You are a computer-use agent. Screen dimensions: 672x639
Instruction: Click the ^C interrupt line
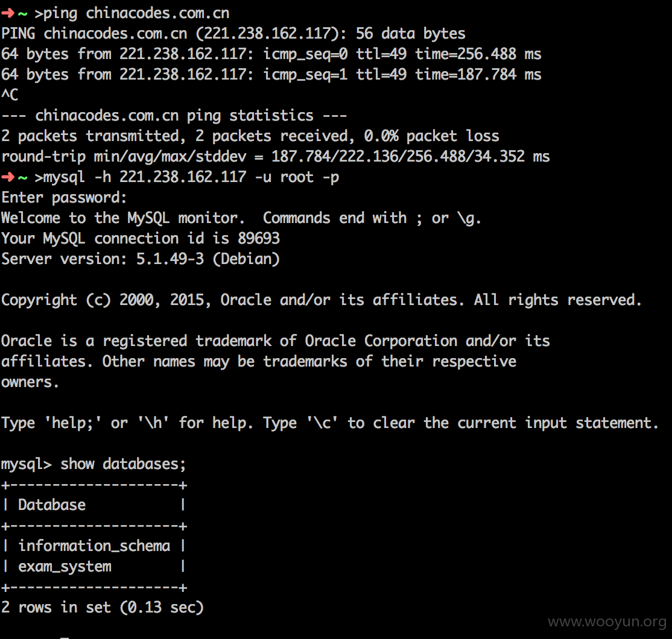(x=10, y=95)
